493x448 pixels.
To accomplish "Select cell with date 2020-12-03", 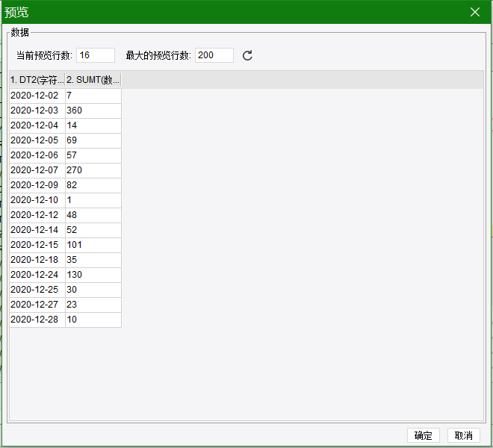I will 37,111.
